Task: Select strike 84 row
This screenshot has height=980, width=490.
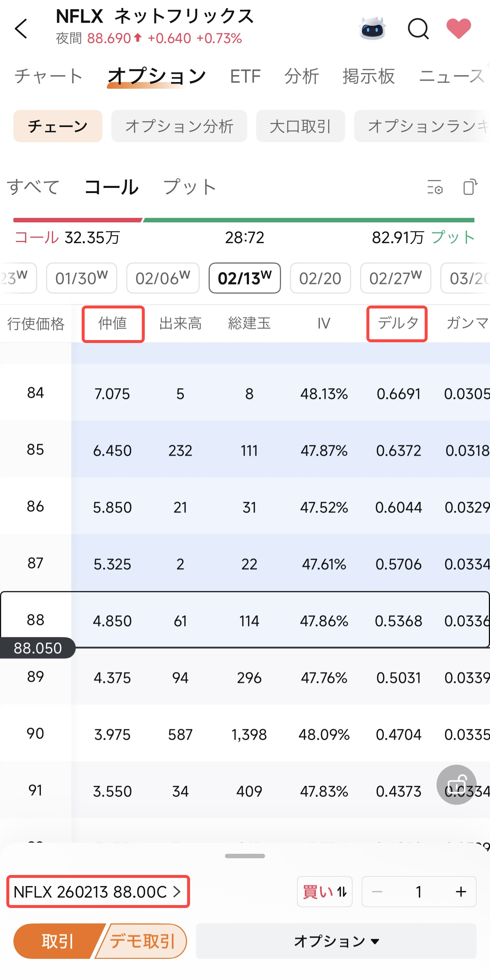Action: [245, 393]
